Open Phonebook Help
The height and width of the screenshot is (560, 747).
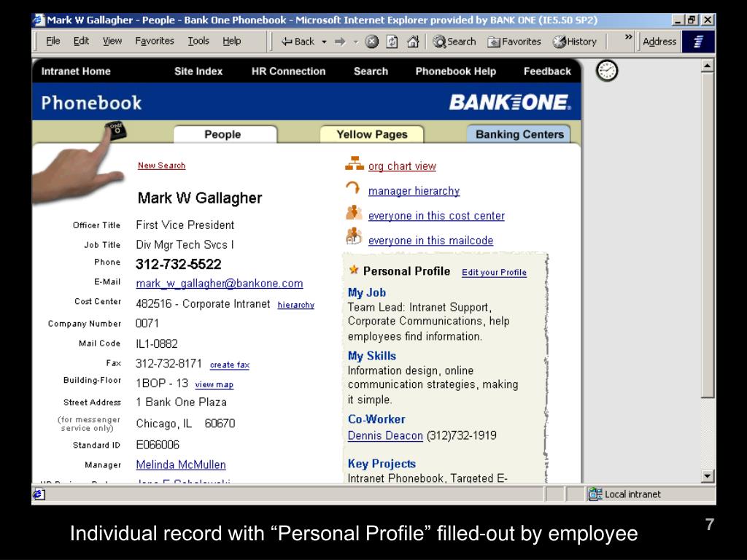pos(455,71)
